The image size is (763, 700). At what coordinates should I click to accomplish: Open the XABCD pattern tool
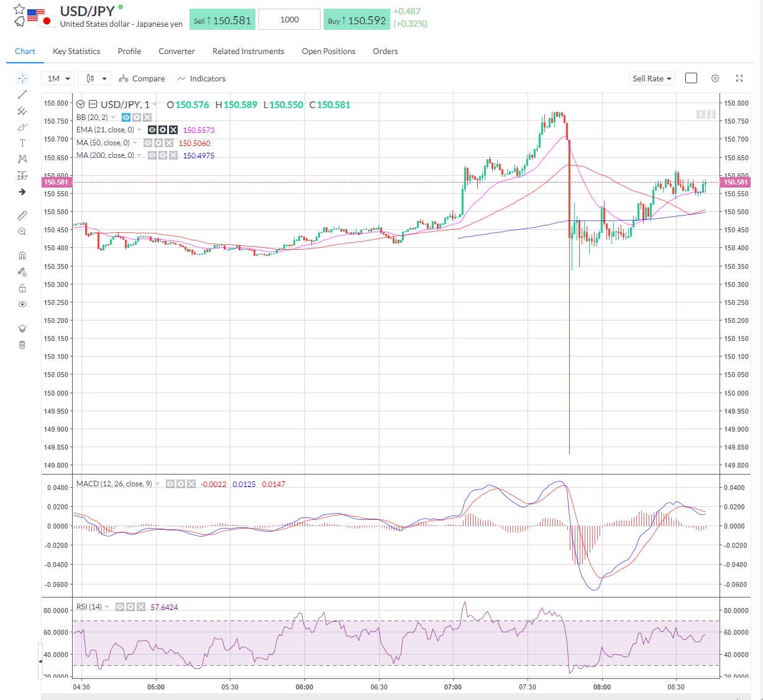(x=22, y=158)
